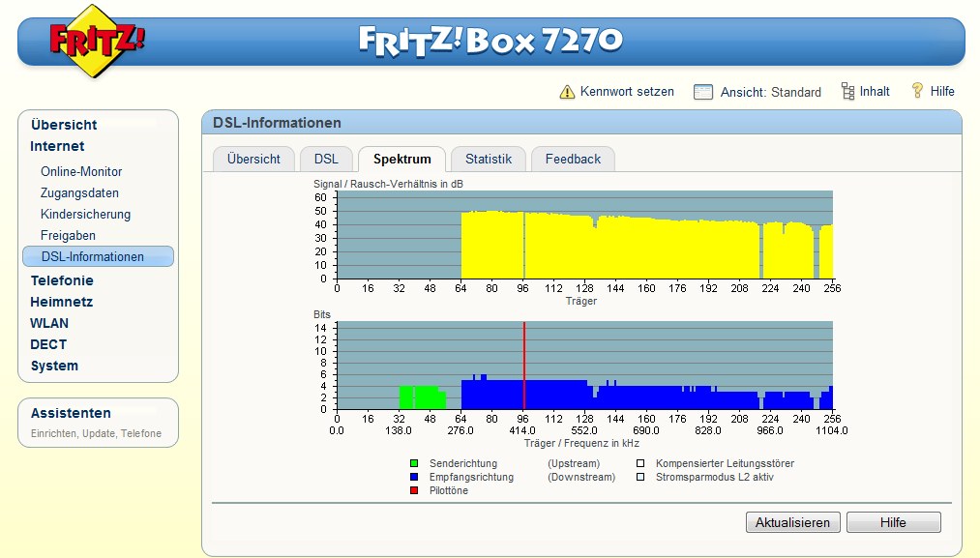
Task: Click 'Träger / Frequenz in kHz' axis label
Action: [x=581, y=443]
